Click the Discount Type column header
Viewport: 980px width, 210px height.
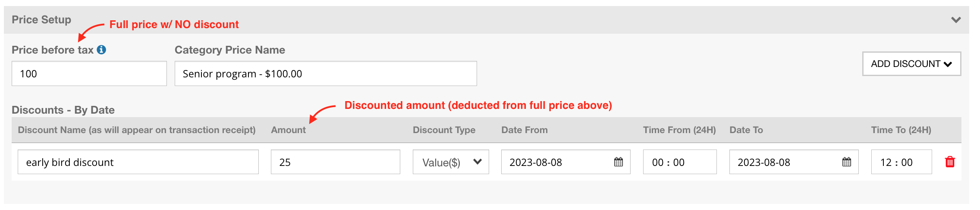(x=444, y=130)
